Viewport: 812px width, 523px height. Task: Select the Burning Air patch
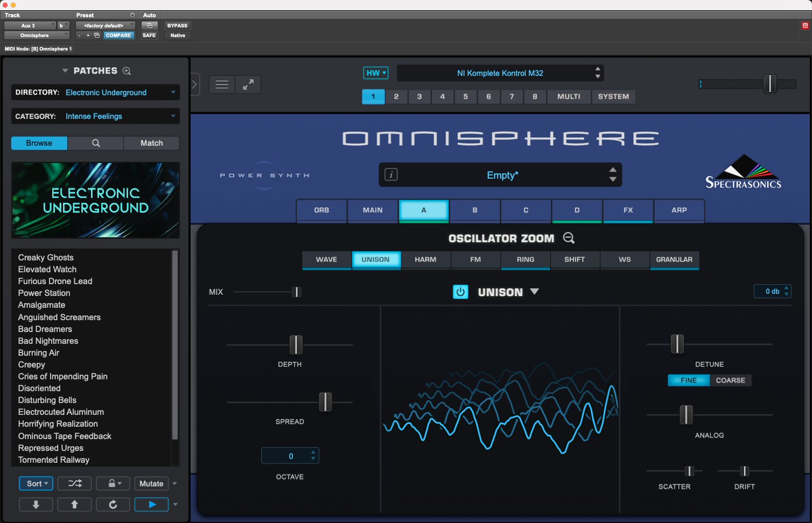click(39, 353)
